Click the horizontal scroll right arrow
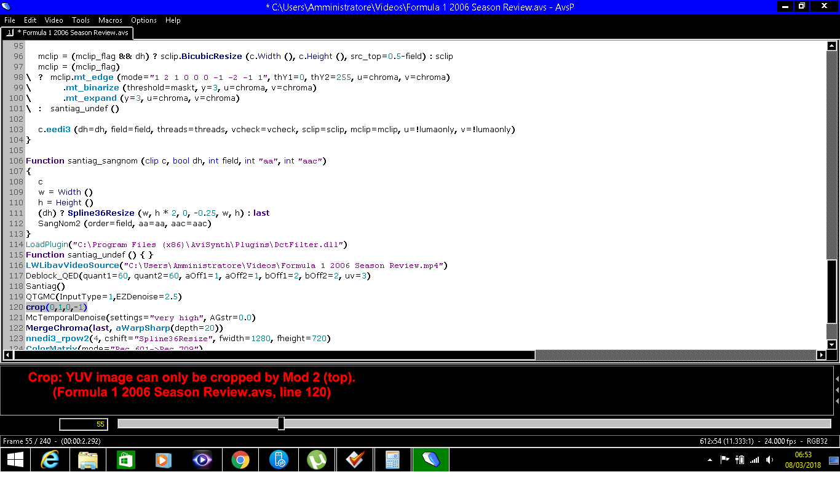The image size is (840, 504). pos(821,355)
